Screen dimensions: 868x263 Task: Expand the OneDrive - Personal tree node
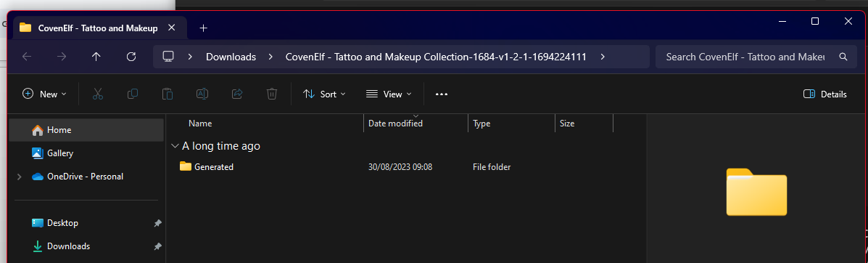[20, 177]
